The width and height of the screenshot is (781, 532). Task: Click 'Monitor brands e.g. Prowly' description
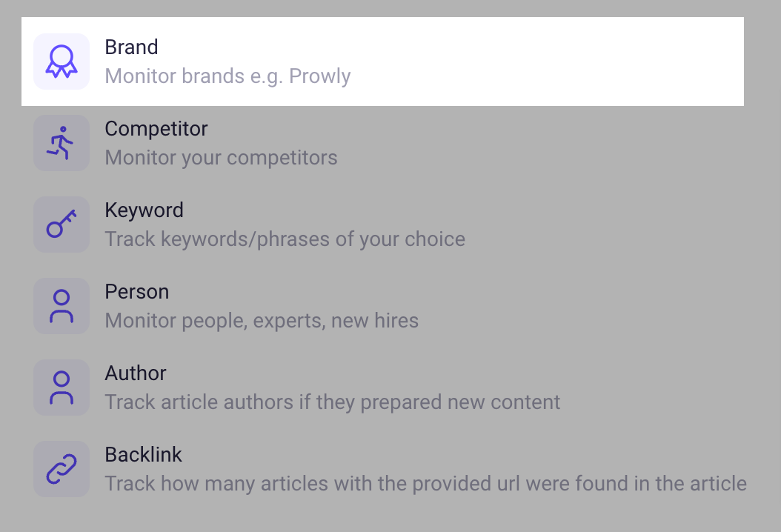pos(227,76)
